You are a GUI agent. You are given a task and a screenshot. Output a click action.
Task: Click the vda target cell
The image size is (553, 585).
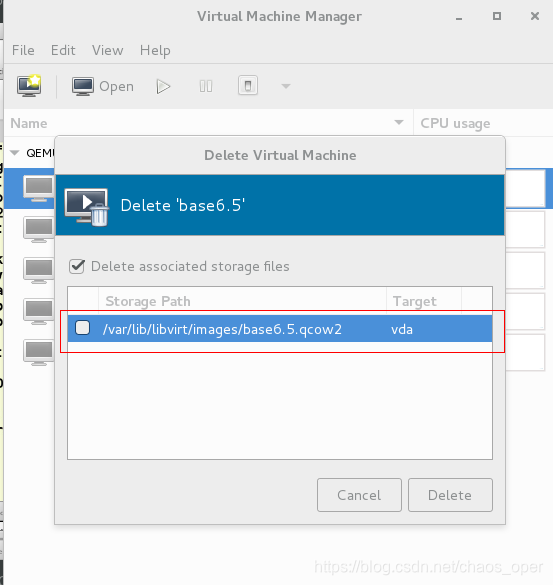[x=402, y=329]
